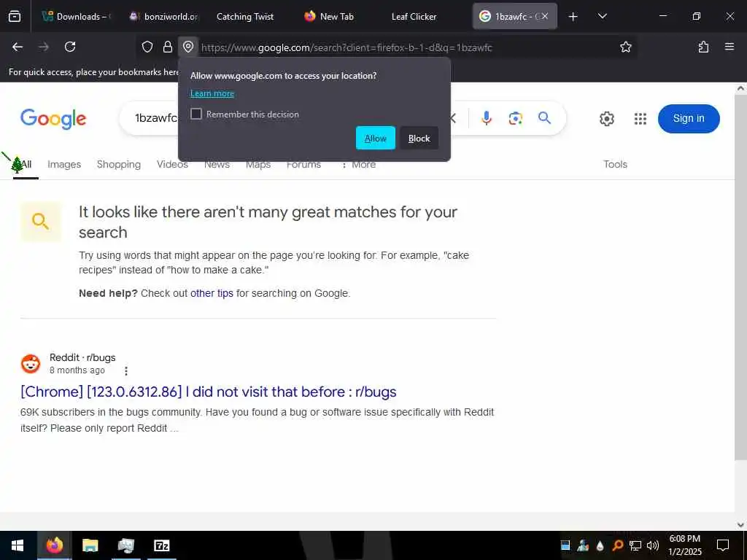Select the Shopping results tab

(x=119, y=164)
